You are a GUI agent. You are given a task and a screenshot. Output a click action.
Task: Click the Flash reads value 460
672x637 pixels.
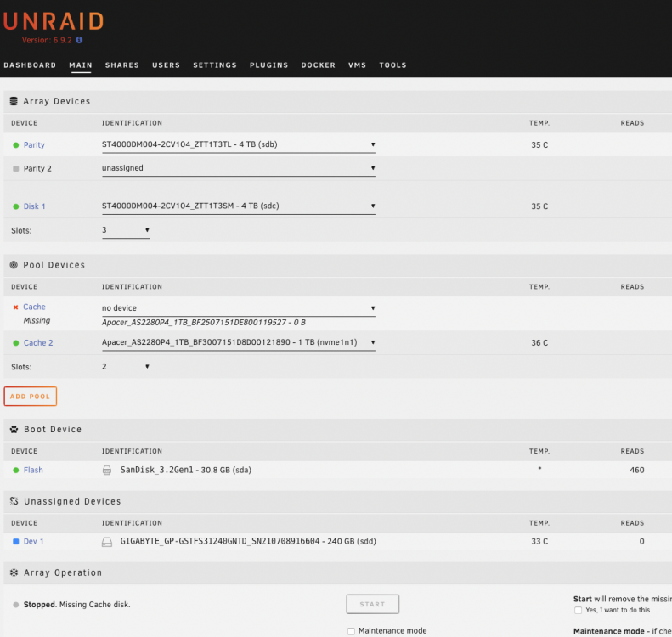(637, 470)
